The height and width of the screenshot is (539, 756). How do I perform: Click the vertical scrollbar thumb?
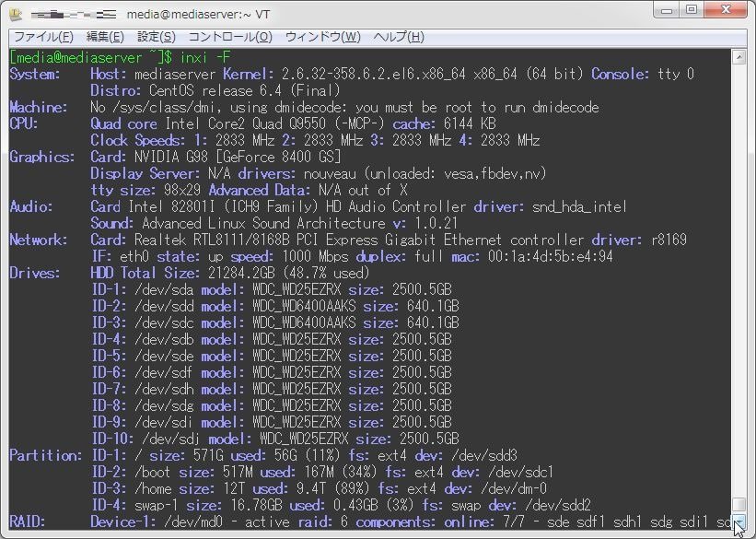739,505
